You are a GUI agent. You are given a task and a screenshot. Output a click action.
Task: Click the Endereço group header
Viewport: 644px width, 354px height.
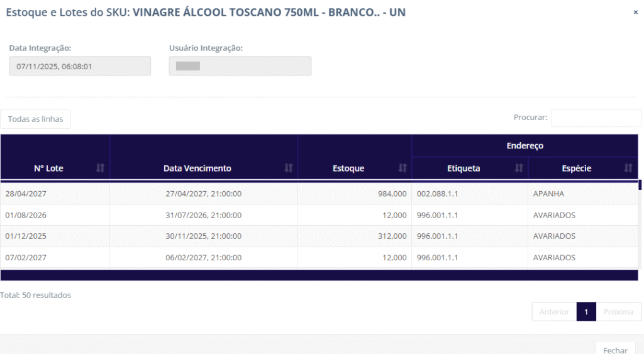pyautogui.click(x=525, y=145)
